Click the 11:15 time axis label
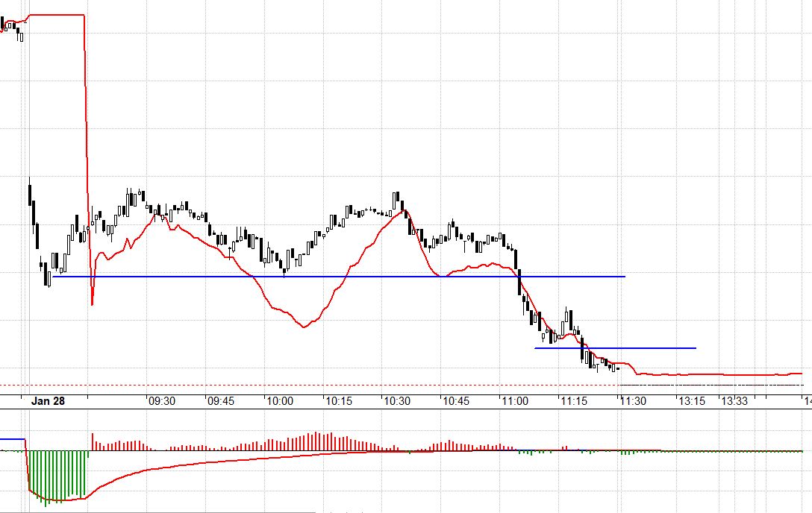 [574, 400]
